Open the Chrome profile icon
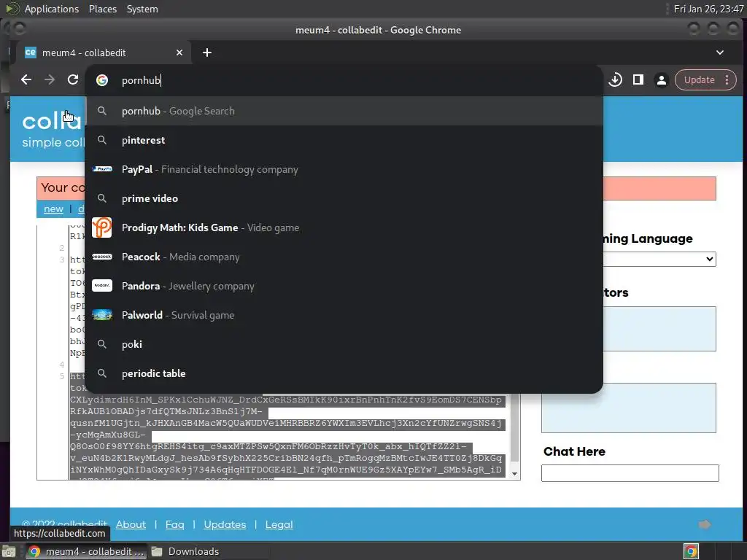The image size is (747, 560). tap(661, 80)
